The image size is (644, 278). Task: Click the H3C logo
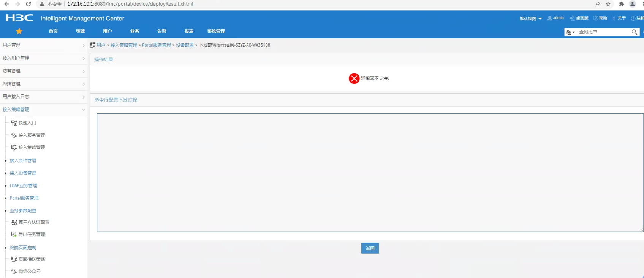pos(19,18)
